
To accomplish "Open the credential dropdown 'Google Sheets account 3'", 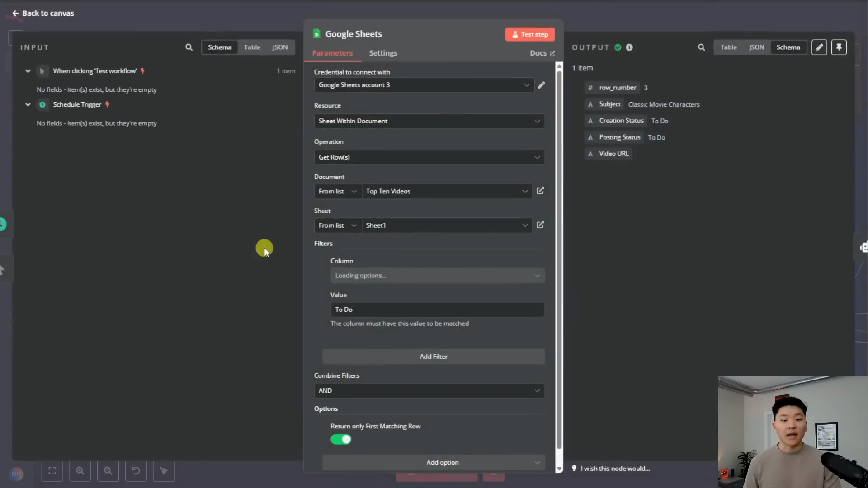I will coord(424,85).
